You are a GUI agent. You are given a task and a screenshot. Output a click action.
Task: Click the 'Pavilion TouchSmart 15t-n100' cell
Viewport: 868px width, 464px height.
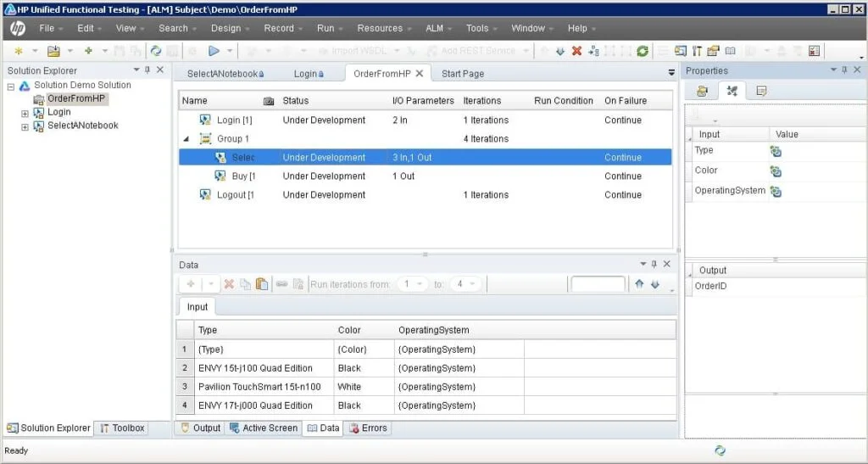point(264,387)
